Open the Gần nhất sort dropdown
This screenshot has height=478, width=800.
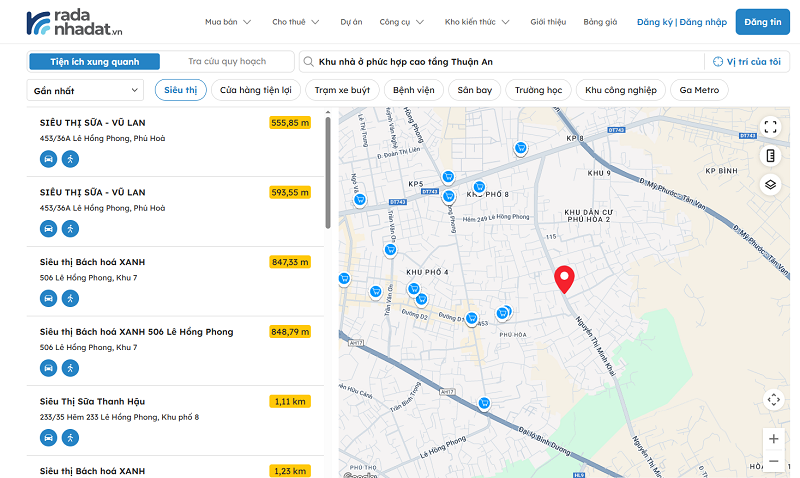pos(87,90)
